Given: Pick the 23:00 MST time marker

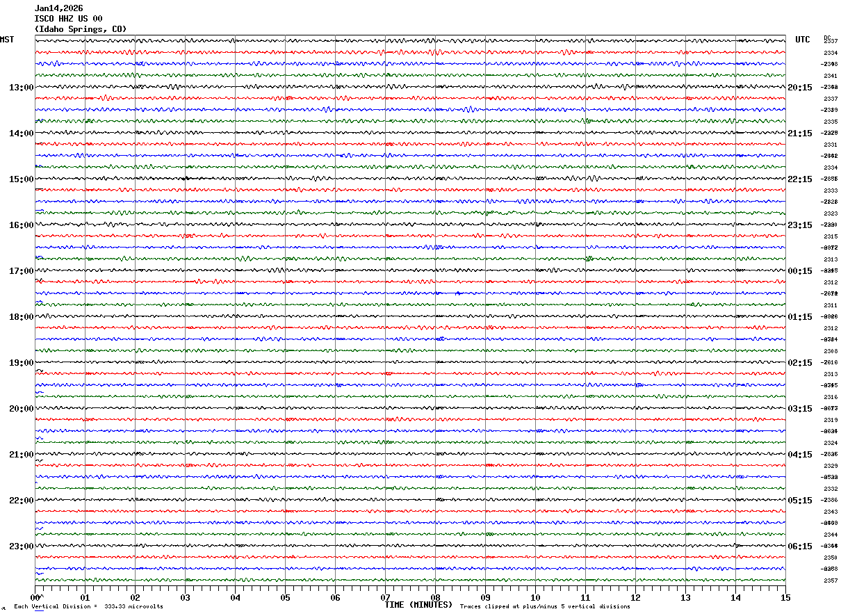Looking at the screenshot, I should point(21,546).
